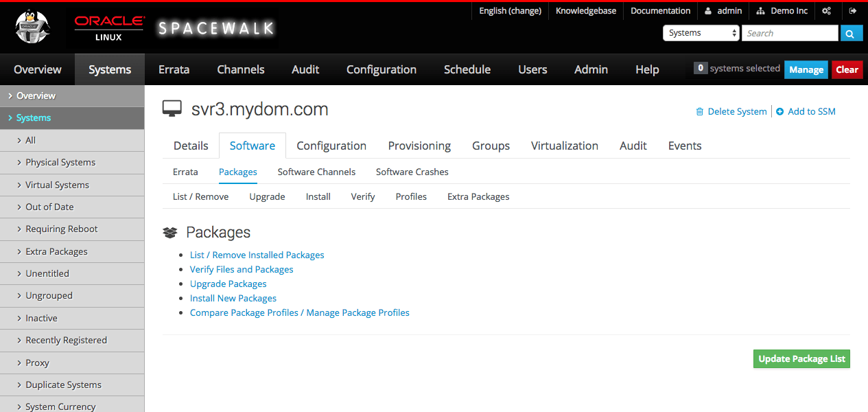The height and width of the screenshot is (412, 868).
Task: Open the Software Channels subtab
Action: pyautogui.click(x=316, y=172)
